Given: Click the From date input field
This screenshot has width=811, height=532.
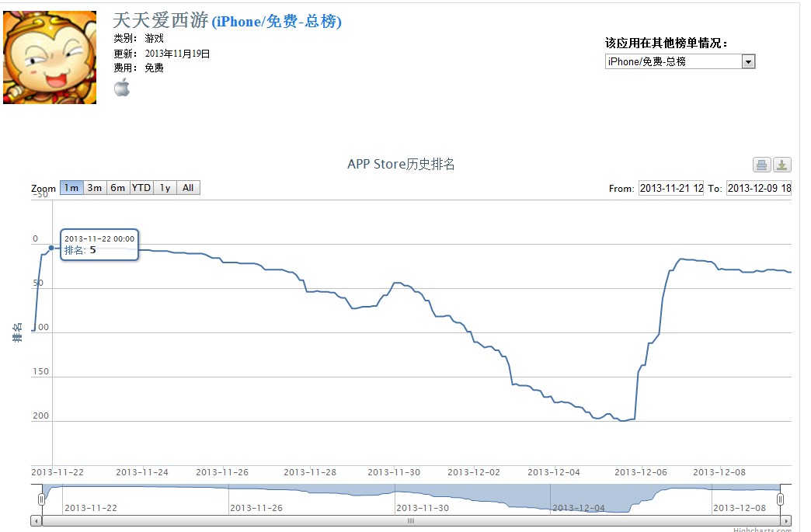Looking at the screenshot, I should [x=671, y=188].
